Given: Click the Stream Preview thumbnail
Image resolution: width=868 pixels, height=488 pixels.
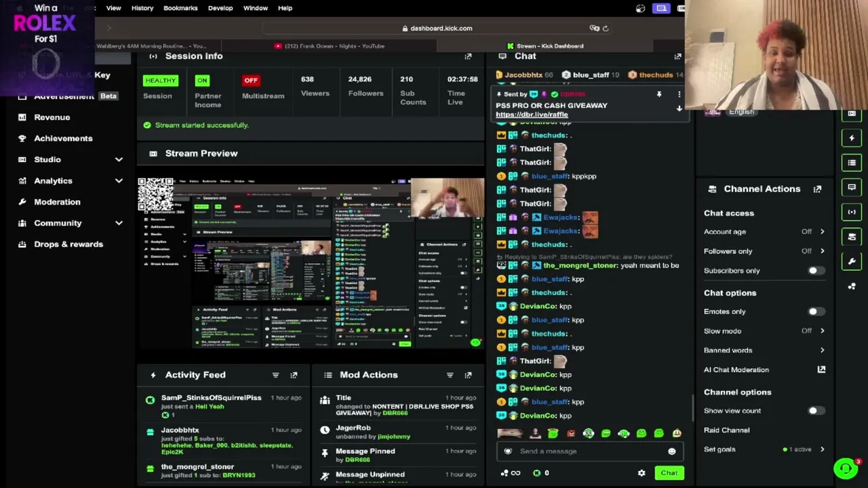Looking at the screenshot, I should tap(311, 264).
